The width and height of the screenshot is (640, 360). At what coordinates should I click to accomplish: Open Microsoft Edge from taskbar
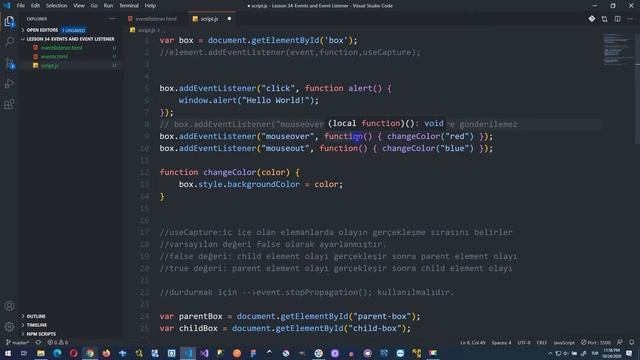[x=57, y=353]
